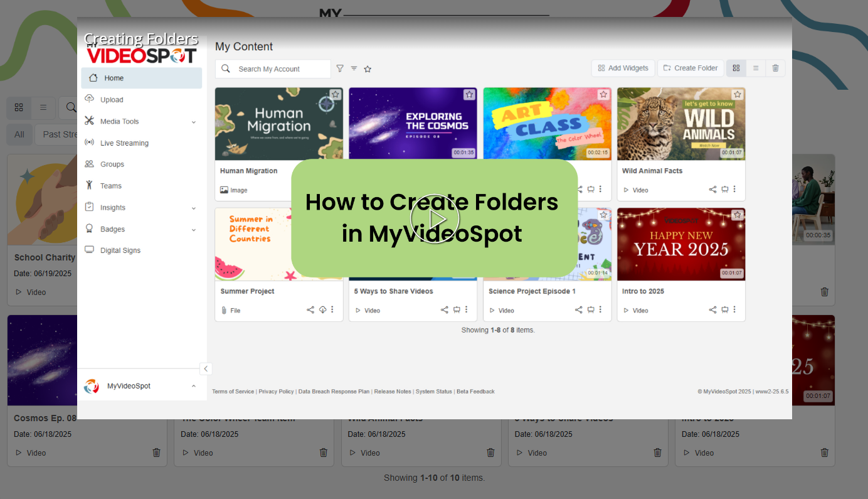Click the Add Widgets button
The image size is (868, 499).
pyautogui.click(x=623, y=68)
